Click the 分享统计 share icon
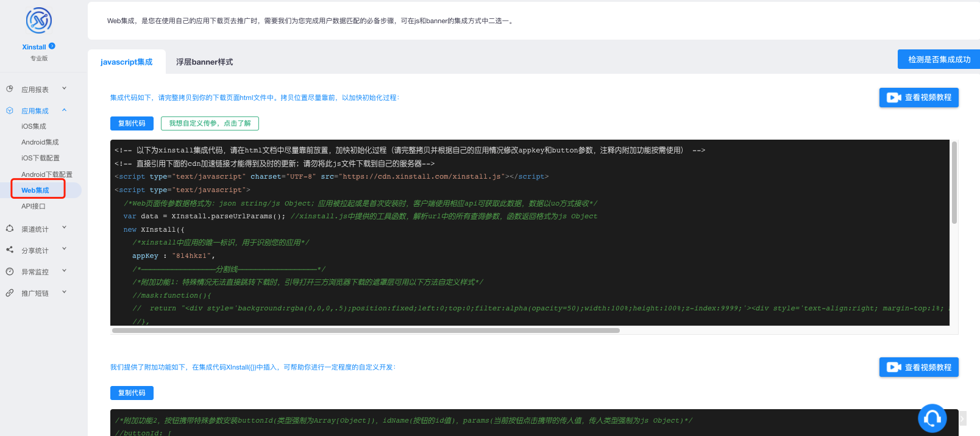The image size is (980, 436). 10,250
